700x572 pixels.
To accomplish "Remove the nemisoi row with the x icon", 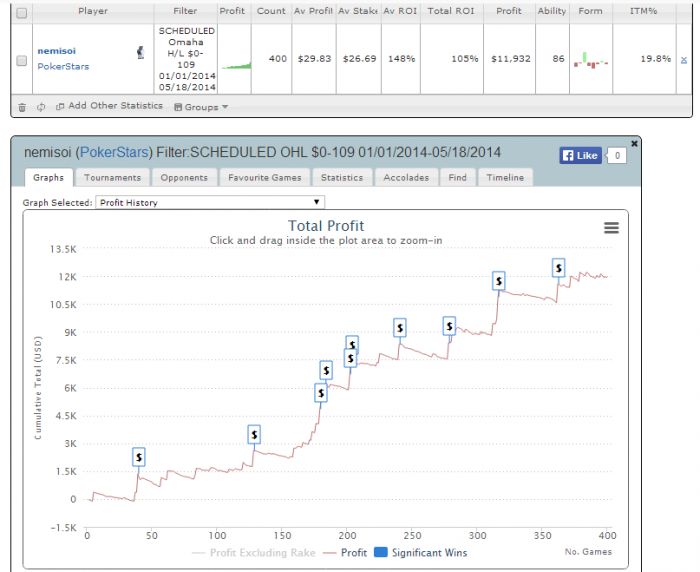I will [x=684, y=60].
